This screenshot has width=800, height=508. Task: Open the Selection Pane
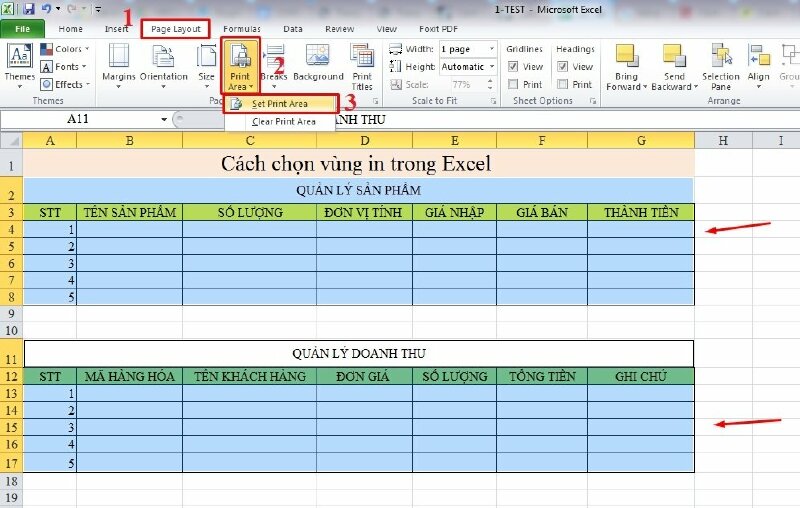(720, 66)
